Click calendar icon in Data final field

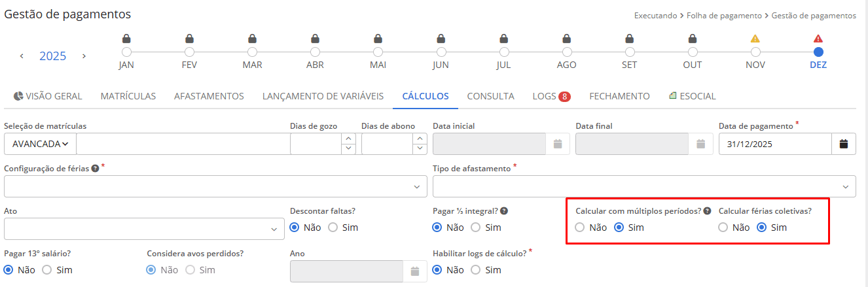point(700,144)
